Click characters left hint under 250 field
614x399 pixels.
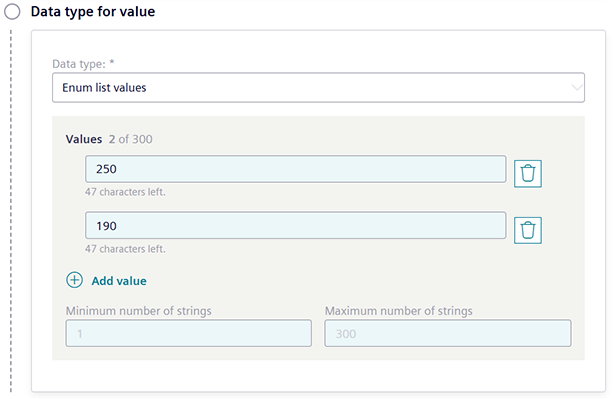125,192
